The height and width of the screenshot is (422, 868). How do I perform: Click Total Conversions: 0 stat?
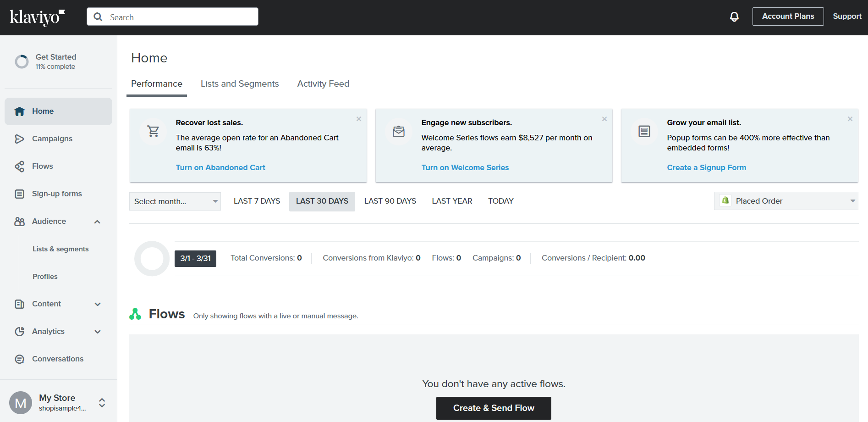266,258
